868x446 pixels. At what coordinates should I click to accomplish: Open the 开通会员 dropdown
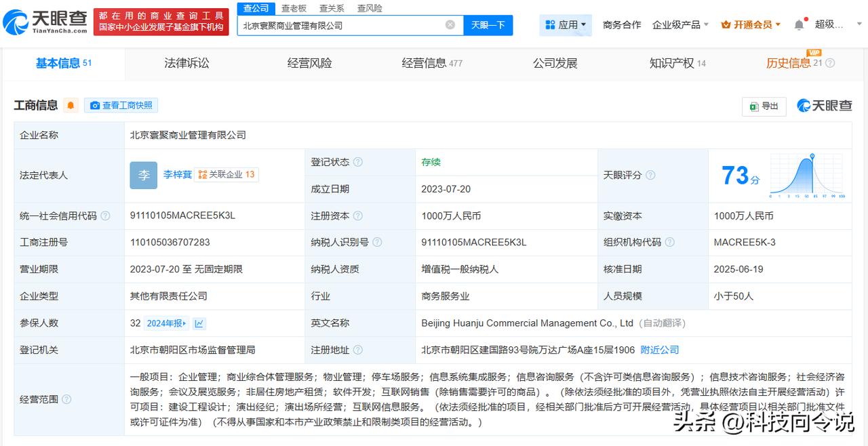click(751, 24)
